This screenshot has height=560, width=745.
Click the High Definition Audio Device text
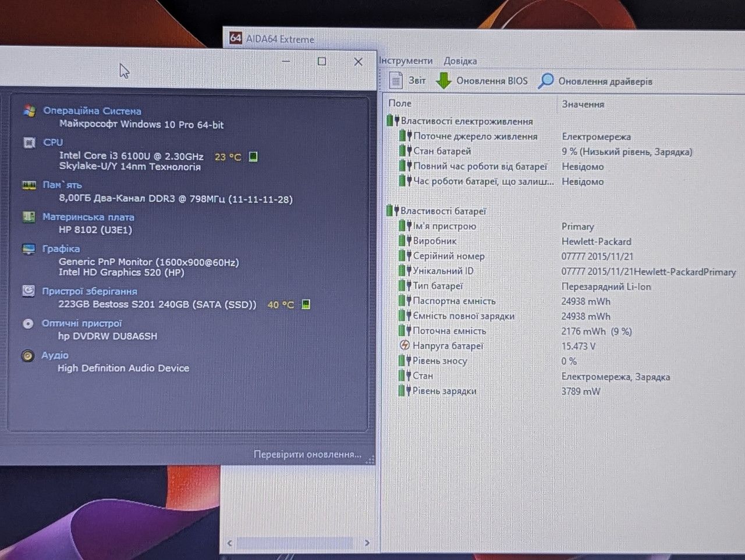tap(123, 368)
